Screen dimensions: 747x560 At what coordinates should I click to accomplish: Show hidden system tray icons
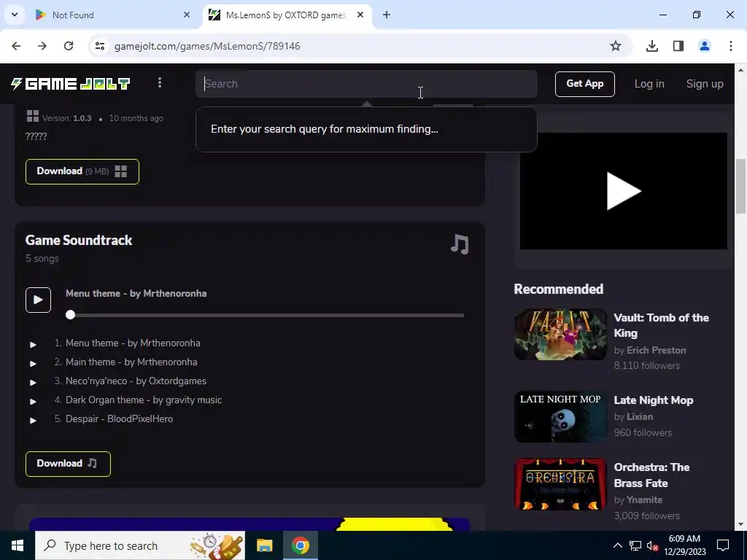click(617, 545)
